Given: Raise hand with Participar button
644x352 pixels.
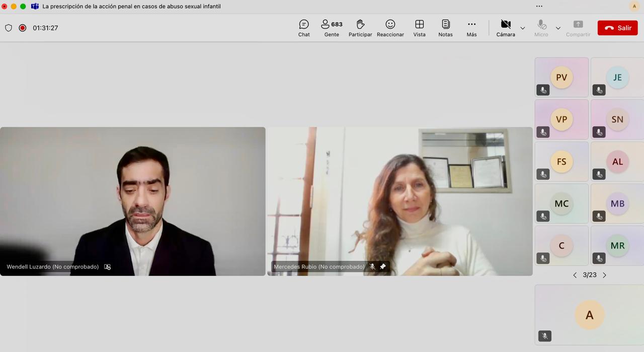Looking at the screenshot, I should (x=360, y=28).
